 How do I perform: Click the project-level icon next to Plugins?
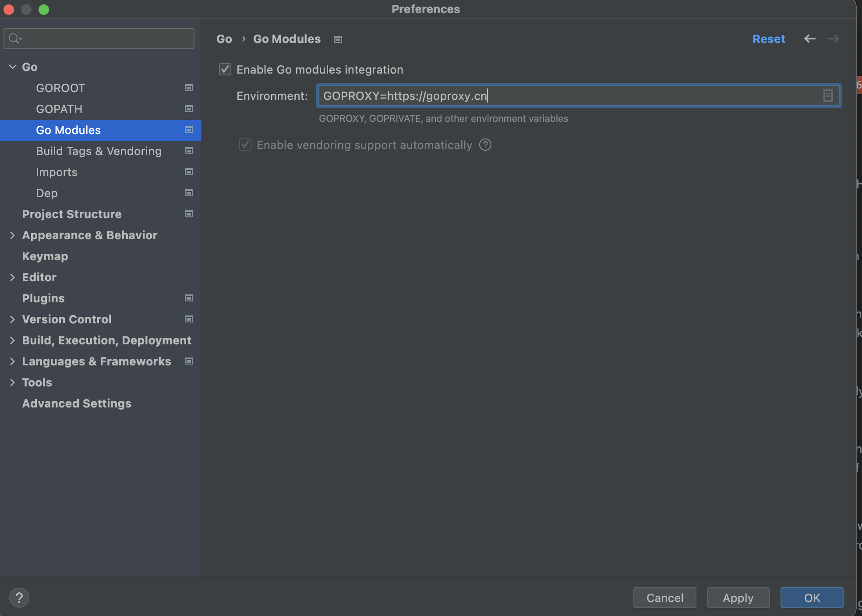pos(189,298)
